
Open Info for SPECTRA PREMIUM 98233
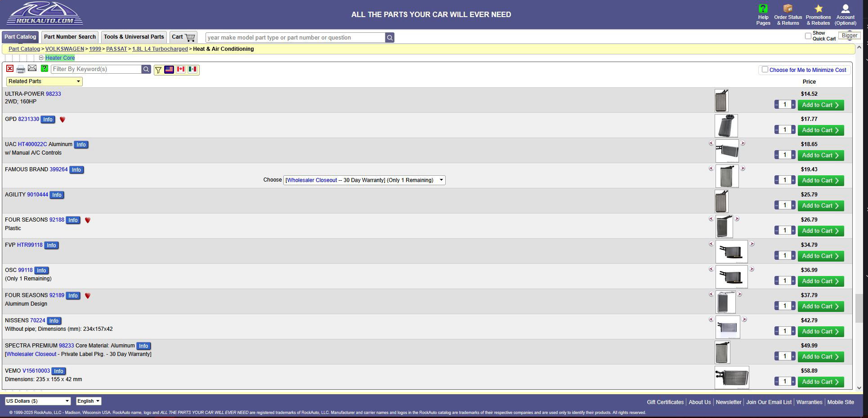[x=143, y=346]
